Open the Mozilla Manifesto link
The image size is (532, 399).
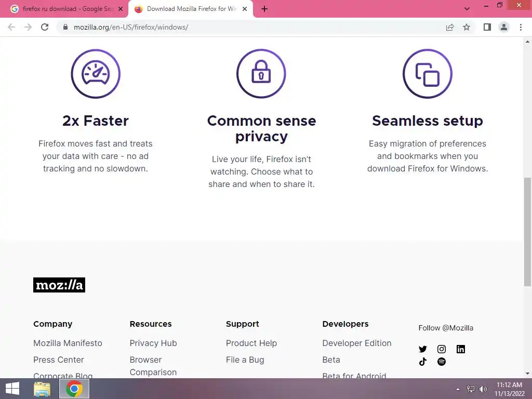point(68,343)
